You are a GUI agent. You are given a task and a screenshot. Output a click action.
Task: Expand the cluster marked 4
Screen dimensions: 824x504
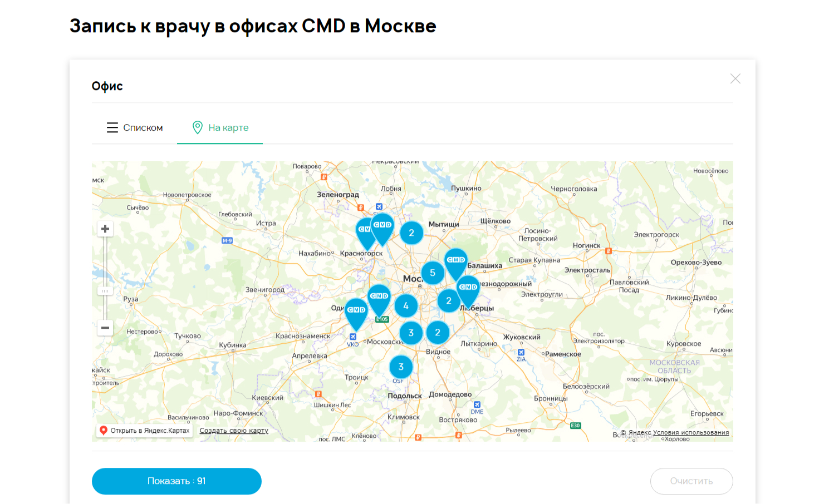[406, 306]
